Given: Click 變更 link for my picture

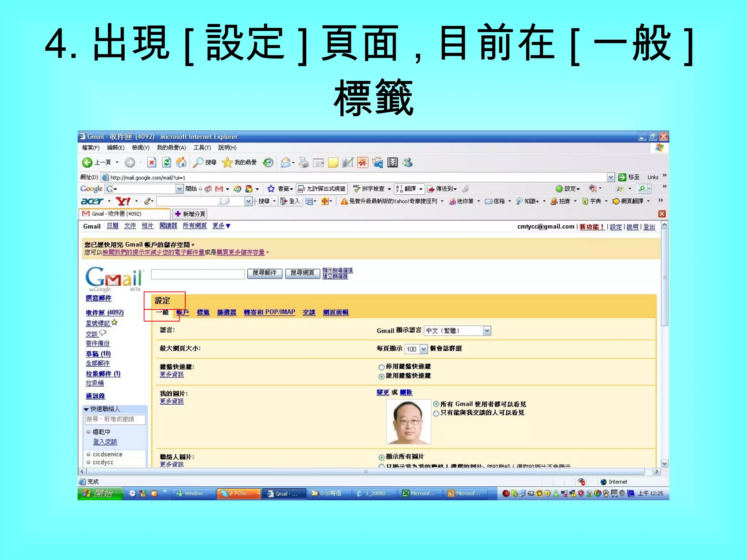Looking at the screenshot, I should [383, 393].
